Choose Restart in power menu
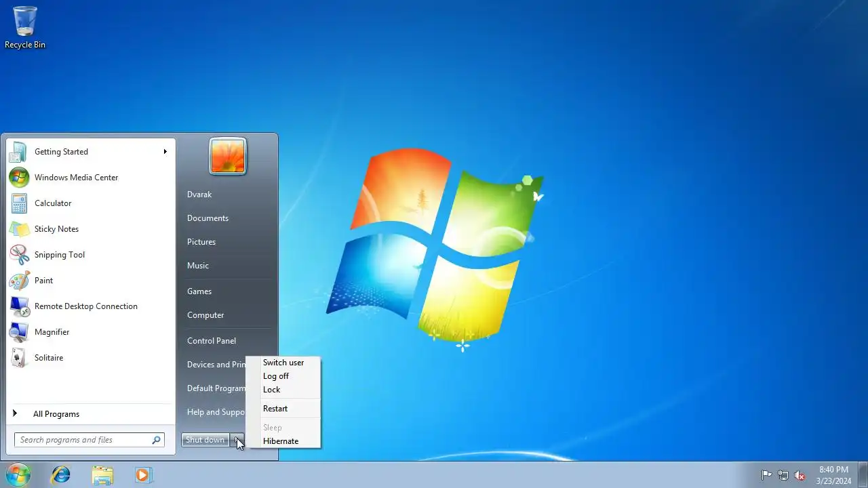The image size is (868, 488). coord(283,409)
